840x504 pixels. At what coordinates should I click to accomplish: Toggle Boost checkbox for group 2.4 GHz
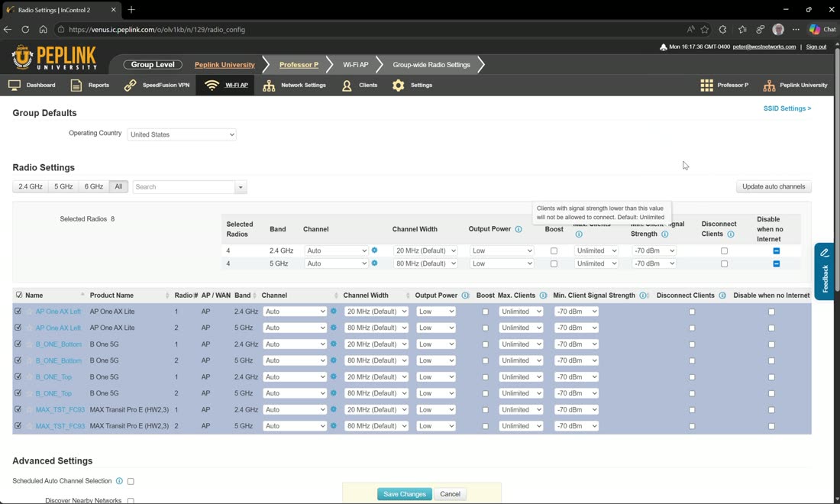554,250
